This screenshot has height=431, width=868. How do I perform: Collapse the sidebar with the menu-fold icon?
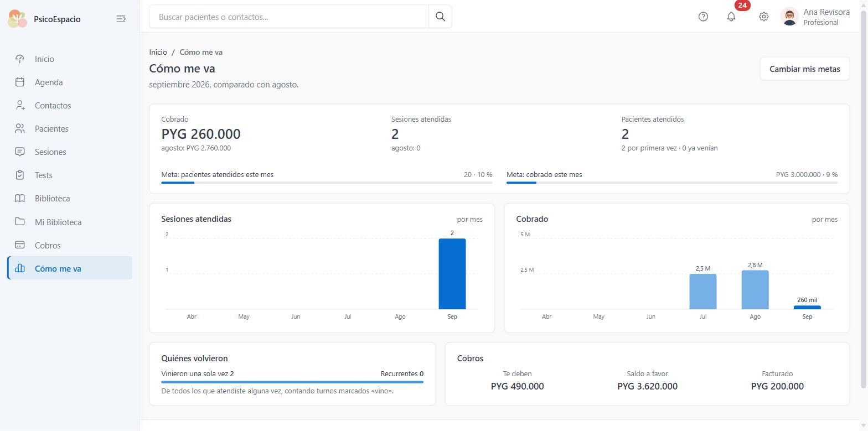[x=121, y=19]
